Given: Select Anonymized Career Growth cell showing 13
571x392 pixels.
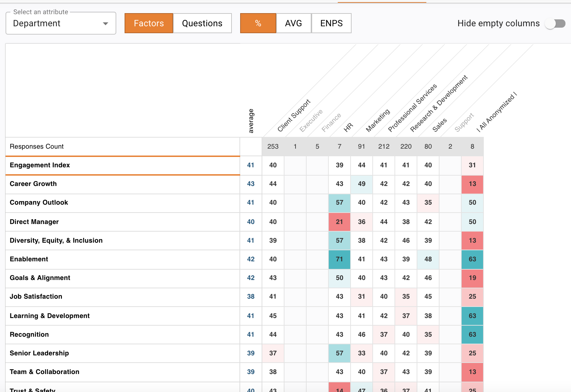Looking at the screenshot, I should point(472,184).
